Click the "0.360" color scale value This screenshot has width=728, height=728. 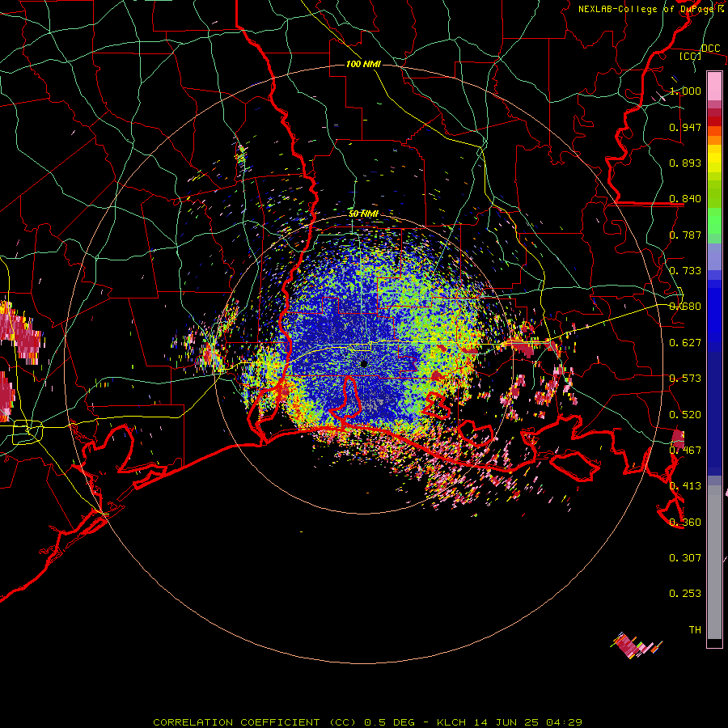click(x=685, y=523)
